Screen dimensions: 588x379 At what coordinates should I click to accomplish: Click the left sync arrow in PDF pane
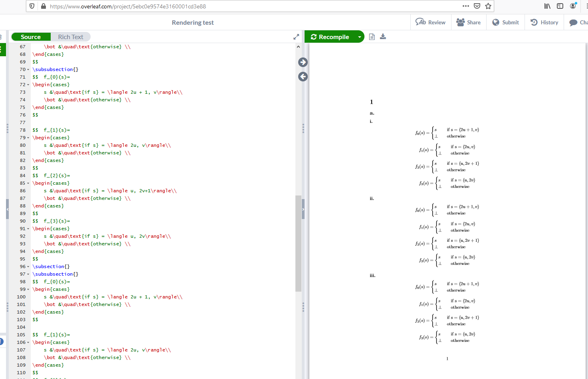303,77
